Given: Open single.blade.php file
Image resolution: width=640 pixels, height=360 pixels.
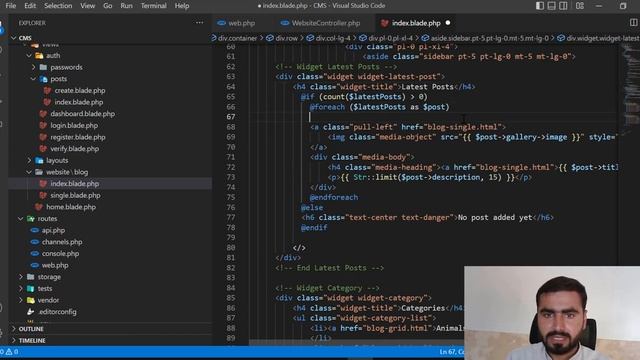Looking at the screenshot, I should click(x=75, y=196).
